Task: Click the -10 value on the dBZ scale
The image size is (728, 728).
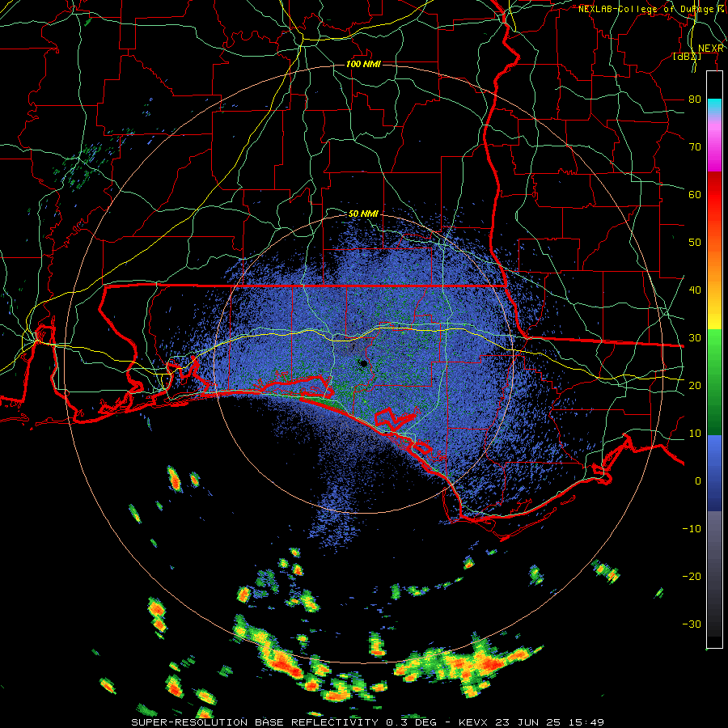Action: point(692,529)
